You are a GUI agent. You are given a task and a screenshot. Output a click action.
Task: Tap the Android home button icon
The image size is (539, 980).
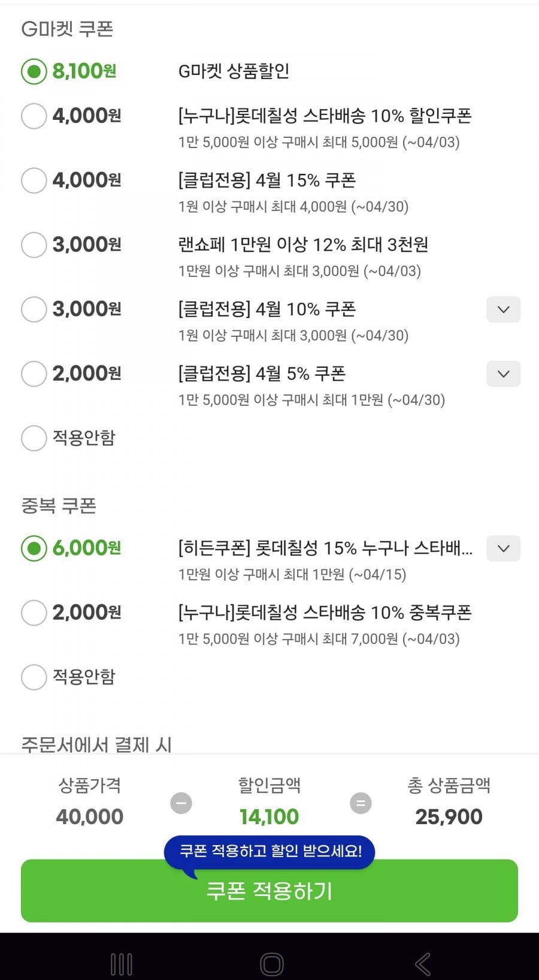point(271,964)
